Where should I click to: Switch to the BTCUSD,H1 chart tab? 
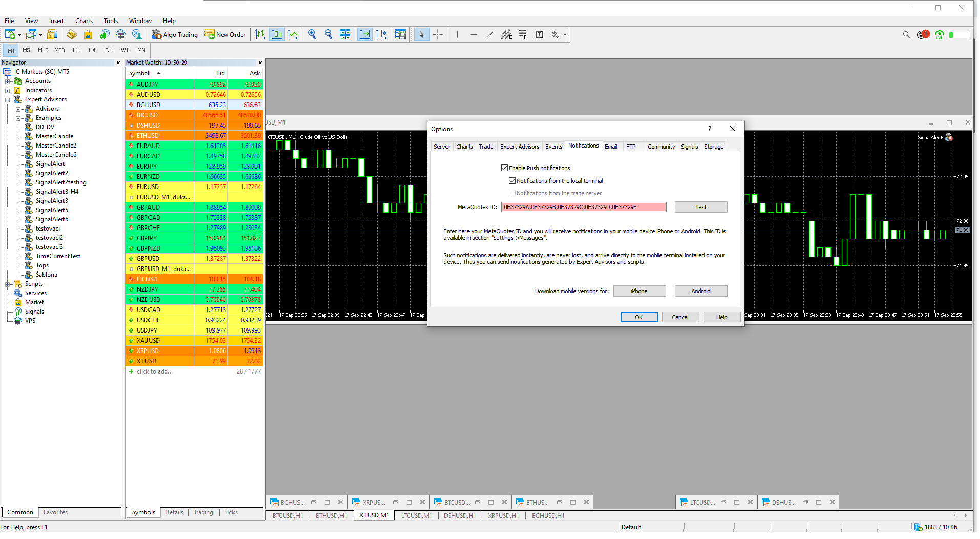[x=288, y=515]
